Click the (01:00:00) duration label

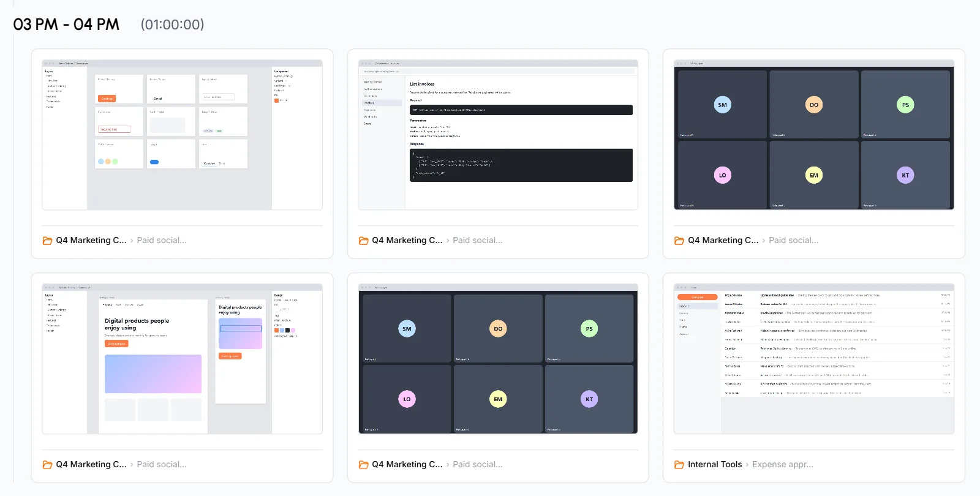172,24
